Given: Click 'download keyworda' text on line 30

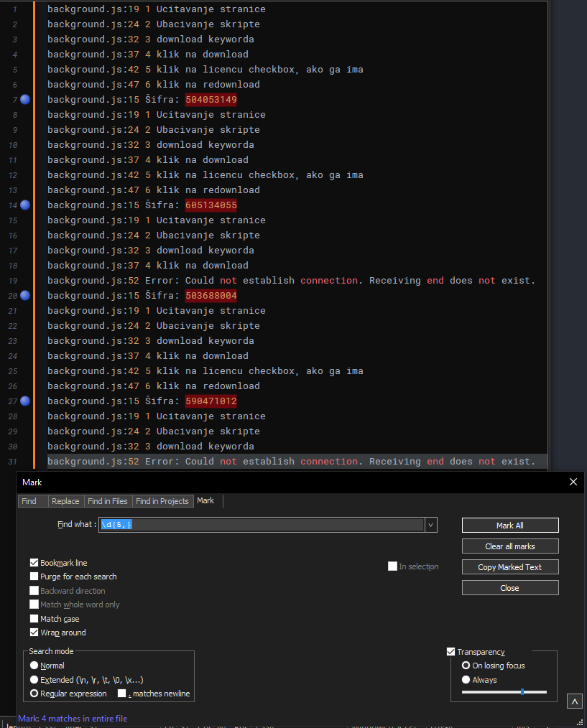Looking at the screenshot, I should 205,446.
